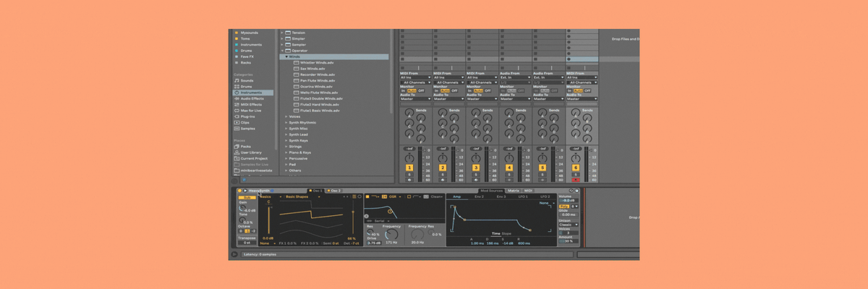Adjust track 1 pan knob

point(409,157)
